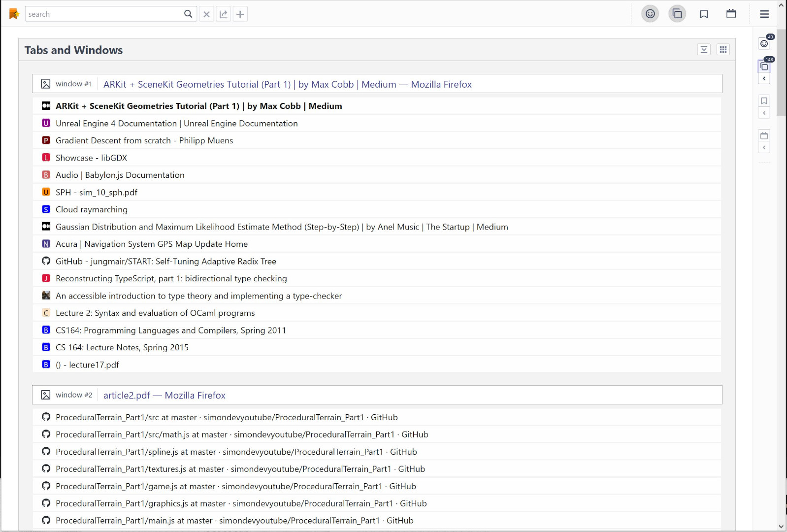
Task: Click favicon of type theory introduction row
Action: pos(46,296)
